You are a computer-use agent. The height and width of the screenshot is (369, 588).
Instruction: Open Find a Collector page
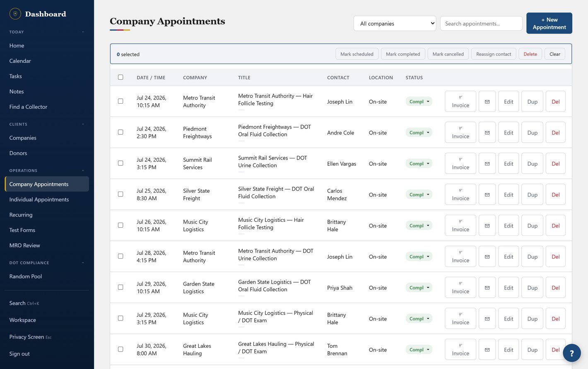[47, 107]
